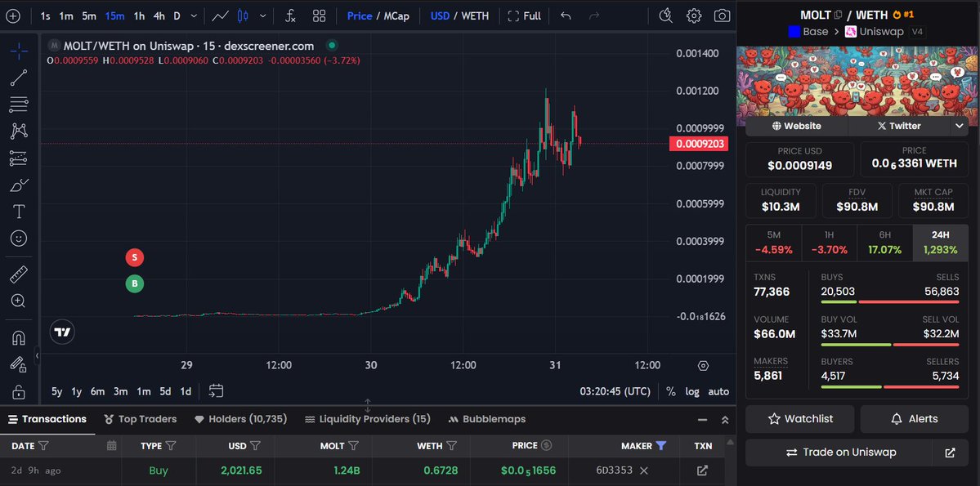Toggle magnet mode
The image size is (980, 486).
(19, 338)
